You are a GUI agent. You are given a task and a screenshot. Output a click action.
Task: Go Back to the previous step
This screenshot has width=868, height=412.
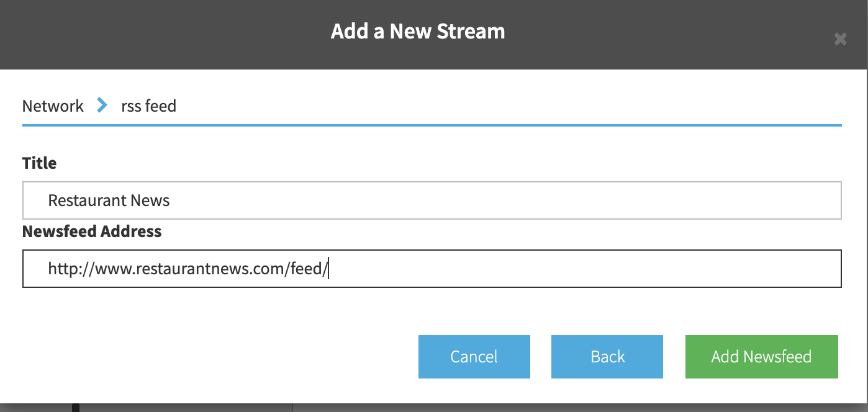607,357
